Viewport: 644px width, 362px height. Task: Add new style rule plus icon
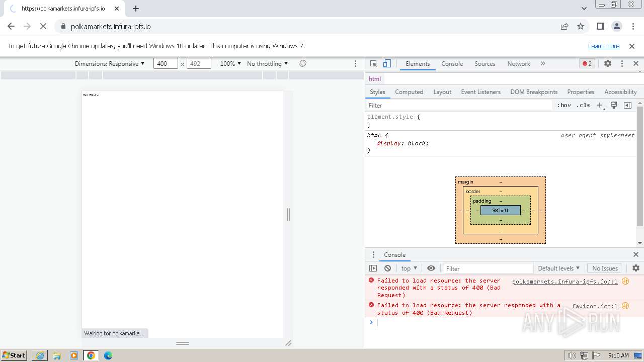pos(600,106)
